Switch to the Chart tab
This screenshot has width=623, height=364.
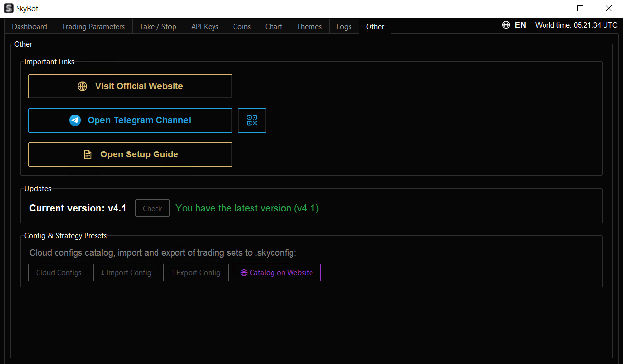tap(274, 27)
